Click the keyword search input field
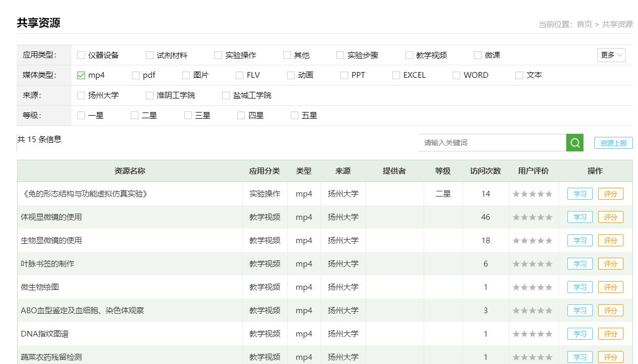The height and width of the screenshot is (364, 638). [492, 143]
